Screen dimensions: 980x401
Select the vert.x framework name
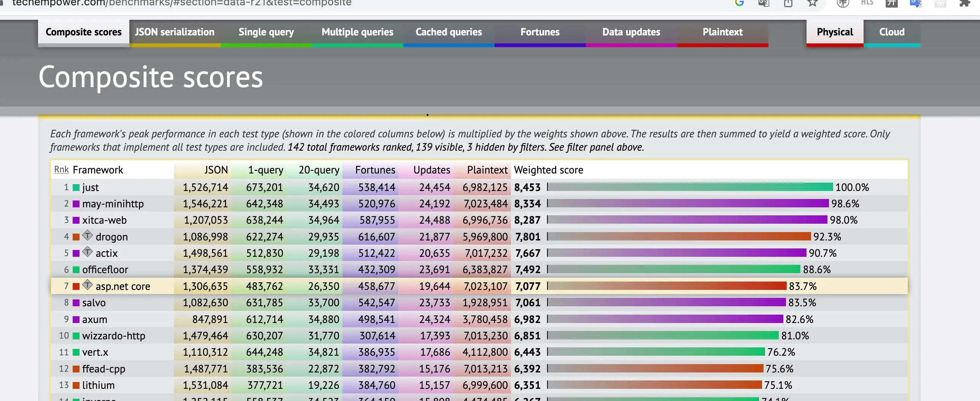[95, 352]
